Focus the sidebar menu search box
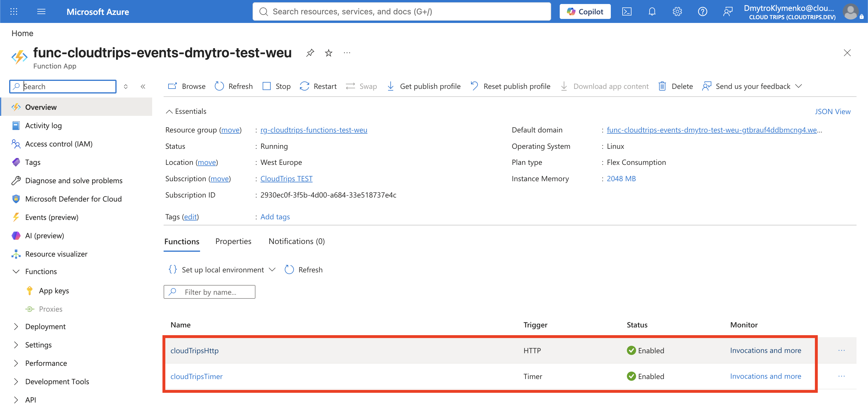Image resolution: width=868 pixels, height=410 pixels. click(63, 87)
